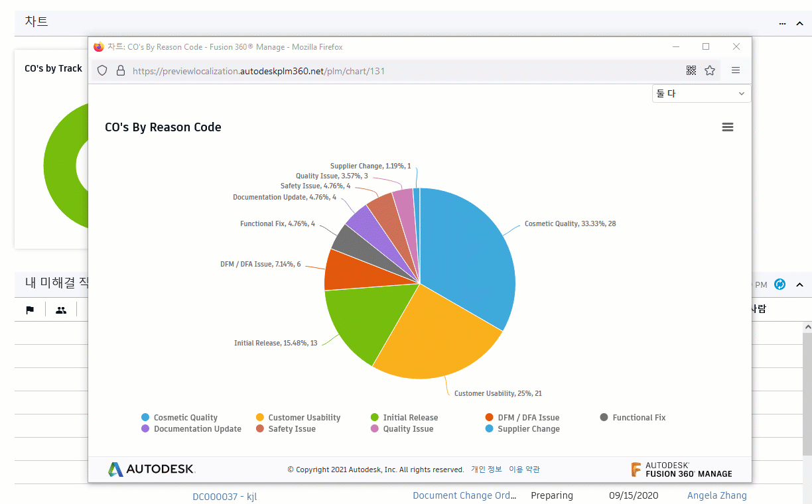Select the flag column icon in task list
The height and width of the screenshot is (504, 812).
tap(30, 309)
